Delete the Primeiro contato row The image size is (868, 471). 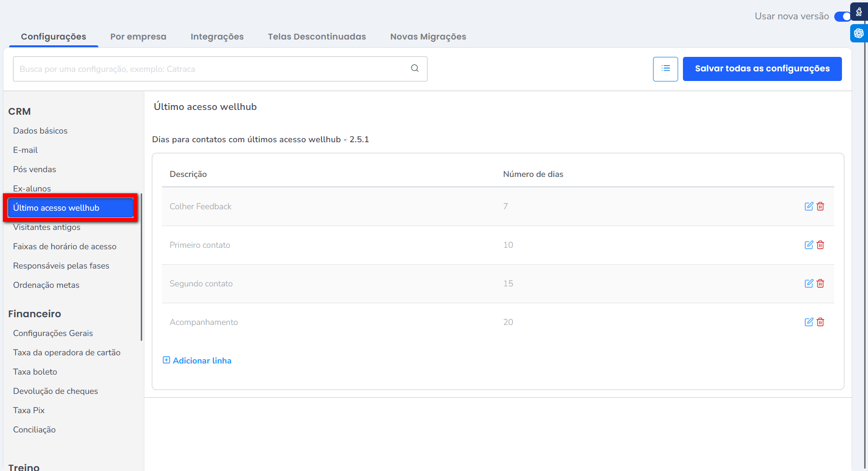pos(820,245)
